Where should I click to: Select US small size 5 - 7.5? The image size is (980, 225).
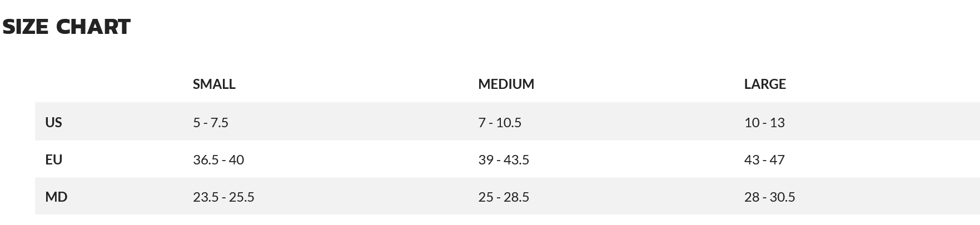(211, 122)
